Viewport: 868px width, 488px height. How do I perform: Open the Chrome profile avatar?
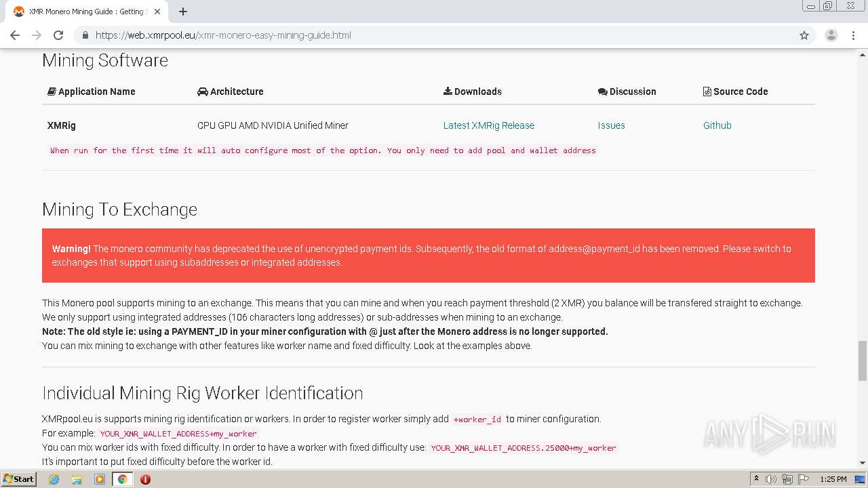click(831, 35)
